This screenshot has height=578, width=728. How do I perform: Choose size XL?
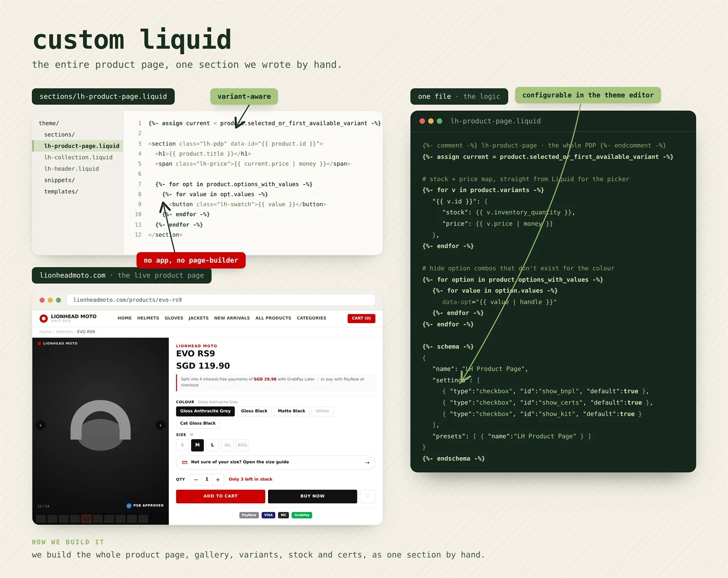coord(227,445)
